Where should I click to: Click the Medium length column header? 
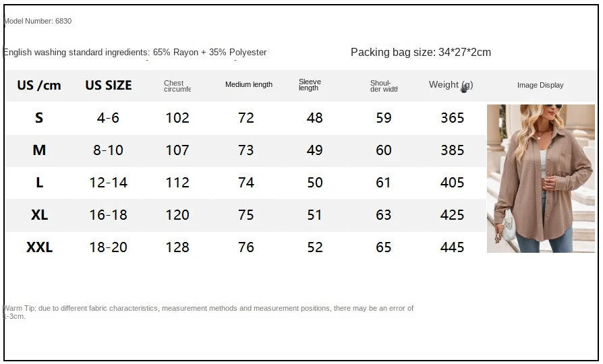249,85
